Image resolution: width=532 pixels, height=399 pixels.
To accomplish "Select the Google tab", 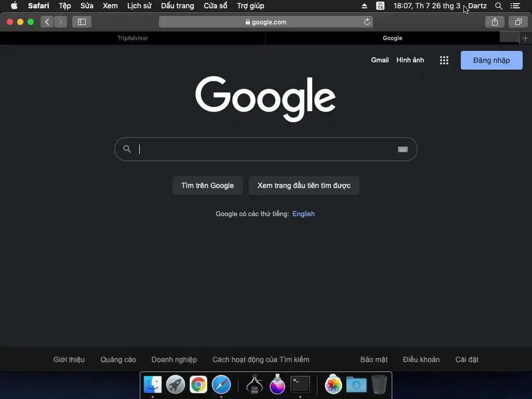I will coord(392,38).
